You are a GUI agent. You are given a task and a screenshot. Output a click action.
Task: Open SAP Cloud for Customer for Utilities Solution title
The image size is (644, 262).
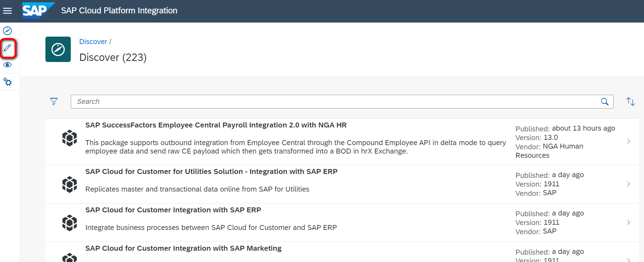pos(211,172)
